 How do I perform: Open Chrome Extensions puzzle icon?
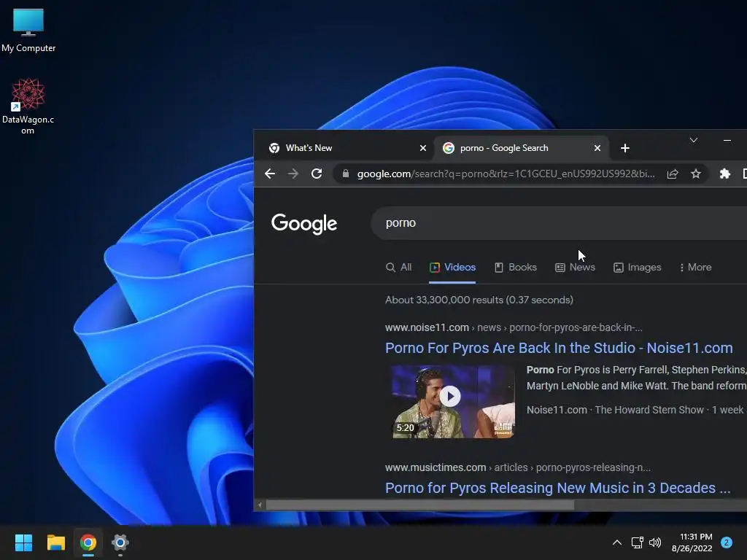pos(724,174)
